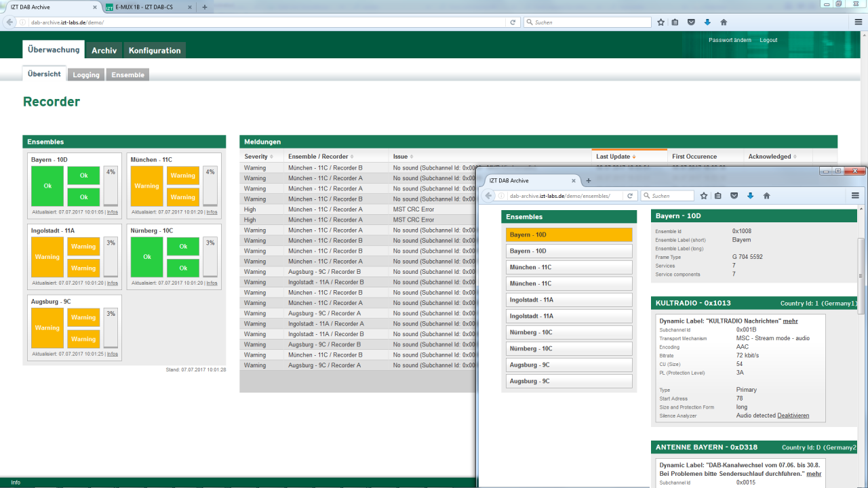Click the Pocket icon in the front window
This screenshot has height=488, width=868.
point(734,196)
